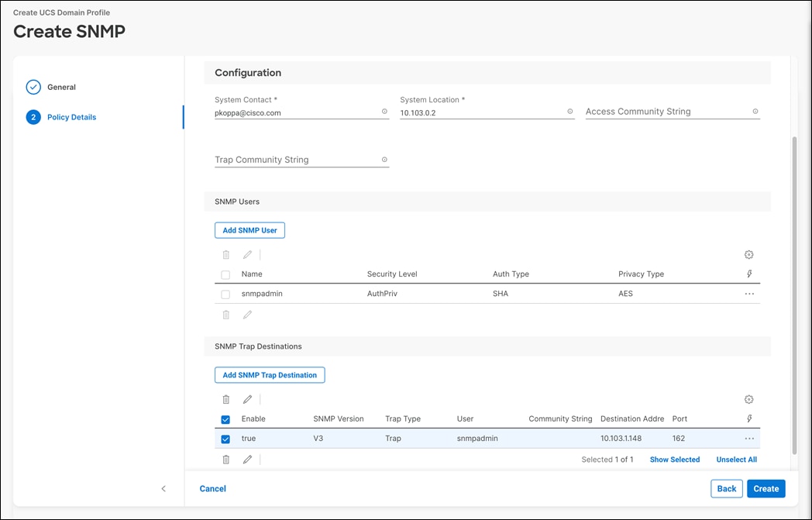Click the delete icon above SNMP Users table
812x520 pixels.
(x=225, y=254)
